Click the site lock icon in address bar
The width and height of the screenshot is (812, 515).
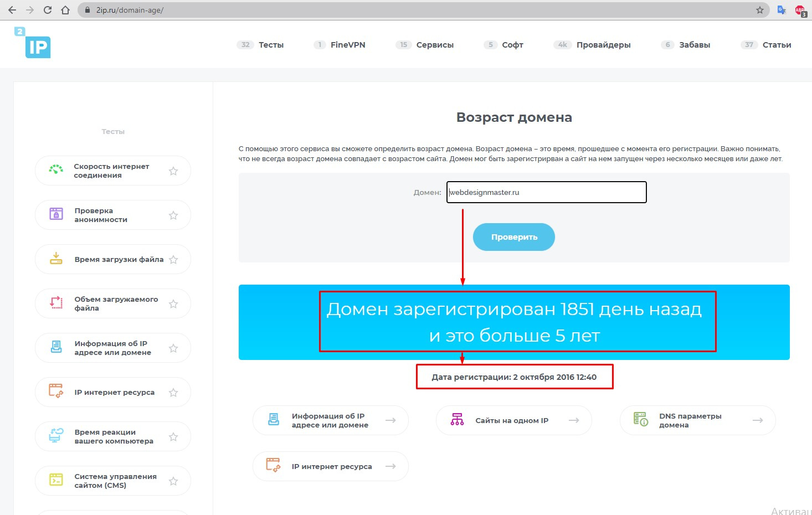tap(87, 10)
